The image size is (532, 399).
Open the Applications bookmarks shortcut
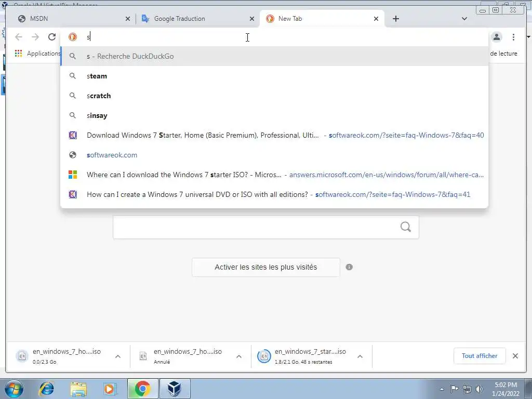pos(37,54)
